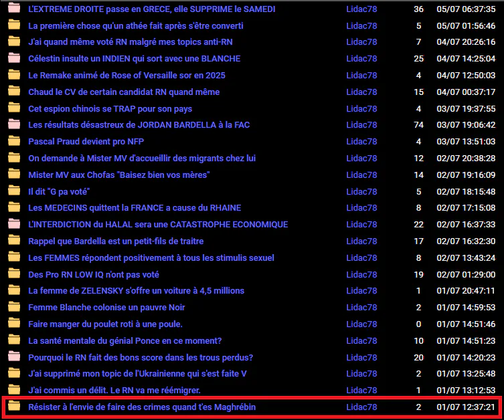Screen dimensions: 504x420
Task: Click pink folder icon beside 'JORDAN BARDELLA à la FAC' topic
Action: pos(14,124)
